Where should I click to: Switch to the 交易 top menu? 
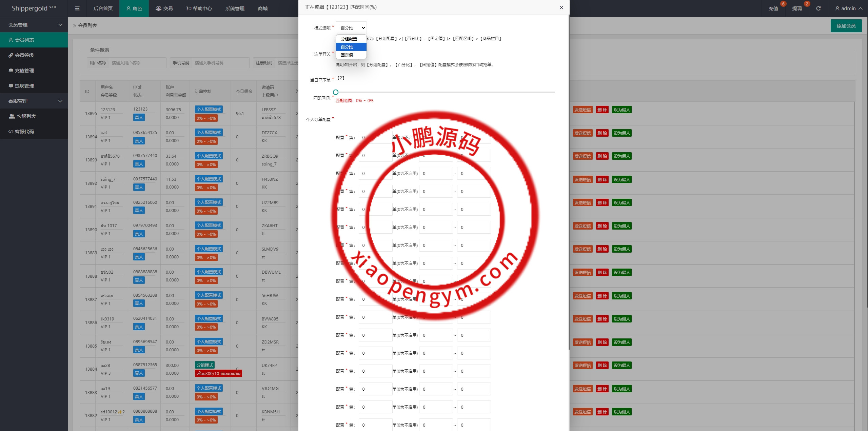click(x=164, y=8)
